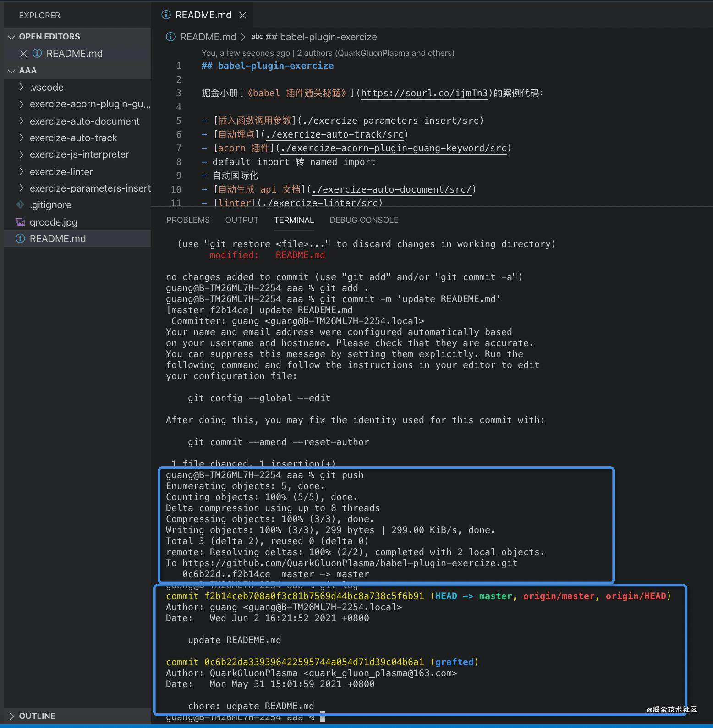Click info icon on README.md tab

coord(166,15)
